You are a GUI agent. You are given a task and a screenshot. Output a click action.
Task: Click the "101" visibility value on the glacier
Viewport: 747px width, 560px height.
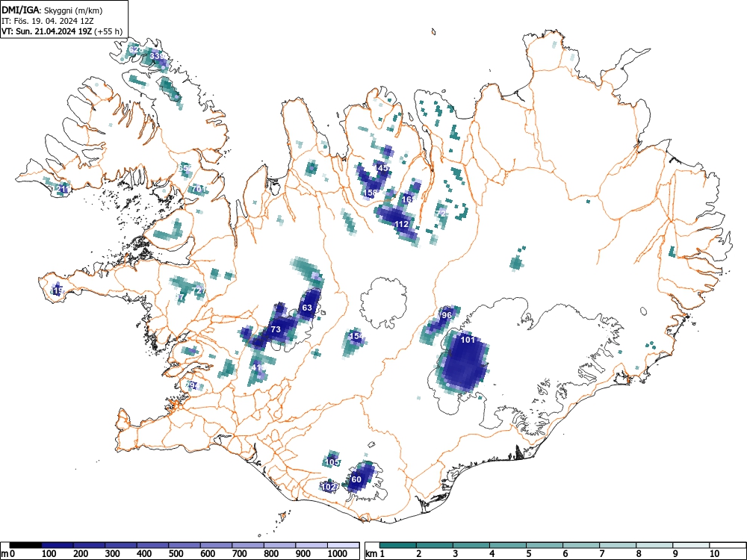[468, 340]
